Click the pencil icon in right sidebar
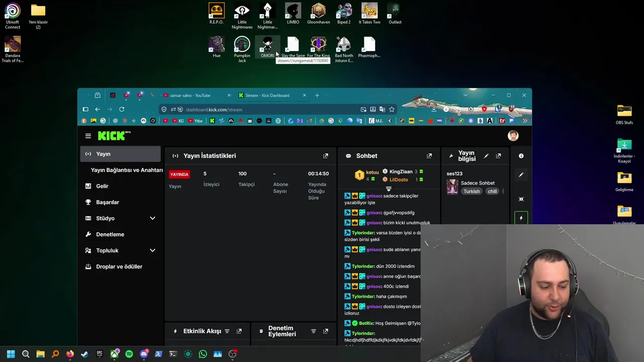Image resolution: width=644 pixels, height=362 pixels. (x=521, y=174)
